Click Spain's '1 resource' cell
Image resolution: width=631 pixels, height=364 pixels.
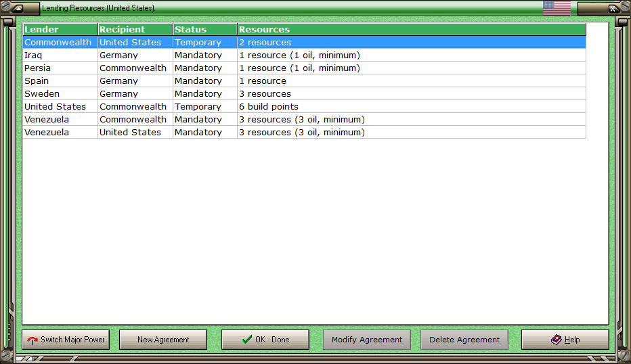click(x=411, y=81)
